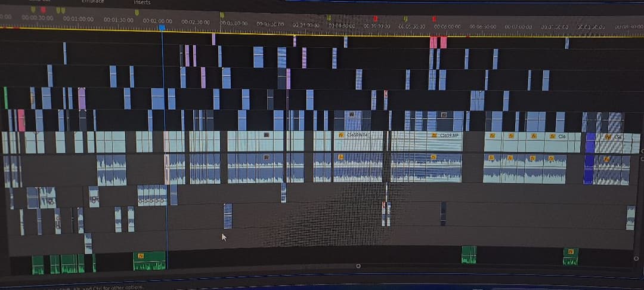Click the fx badge on the audio under C5659.M04
The image size is (644, 290).
click(x=341, y=157)
